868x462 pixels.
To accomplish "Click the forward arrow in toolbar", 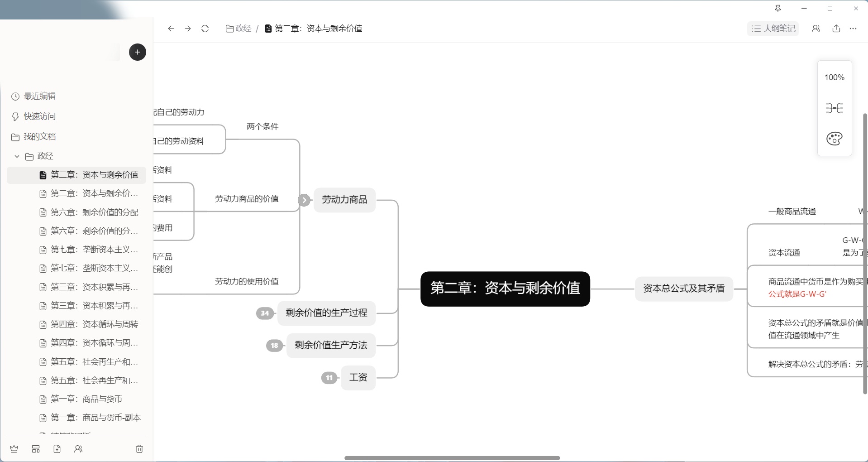I will coord(188,29).
